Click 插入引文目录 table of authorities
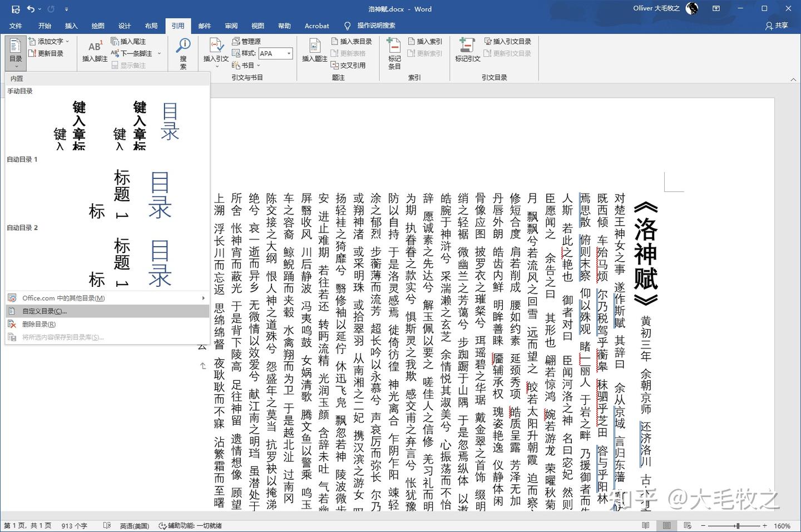Screen dimensions: 801x532 coord(508,41)
